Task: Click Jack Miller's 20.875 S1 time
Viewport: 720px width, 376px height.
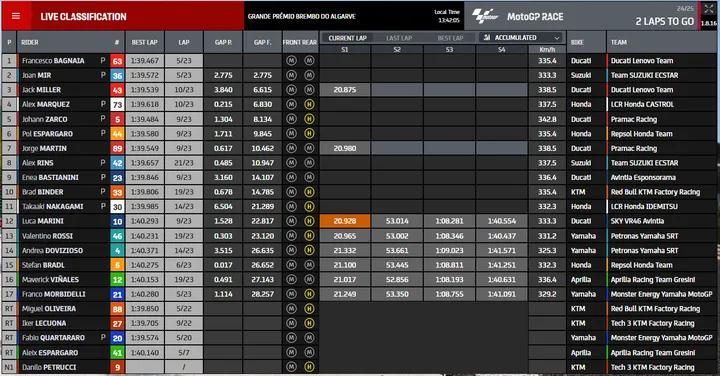Action: point(345,90)
